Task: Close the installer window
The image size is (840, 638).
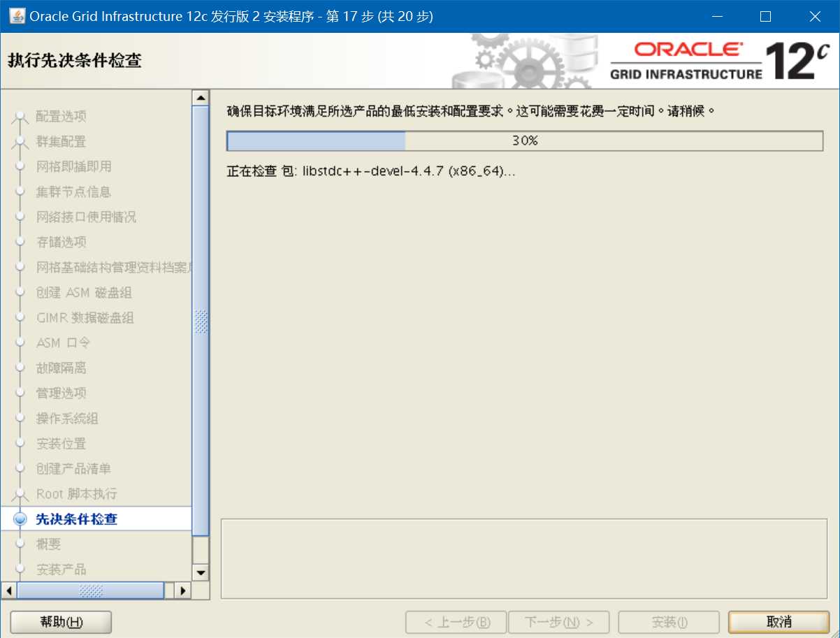Action: click(x=815, y=17)
